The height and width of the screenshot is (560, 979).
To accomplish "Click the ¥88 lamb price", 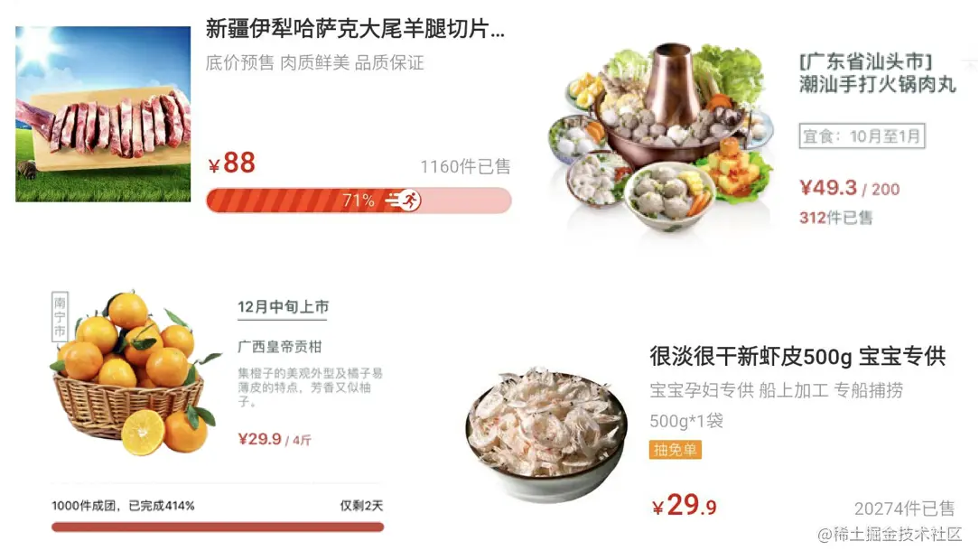I will [x=231, y=163].
